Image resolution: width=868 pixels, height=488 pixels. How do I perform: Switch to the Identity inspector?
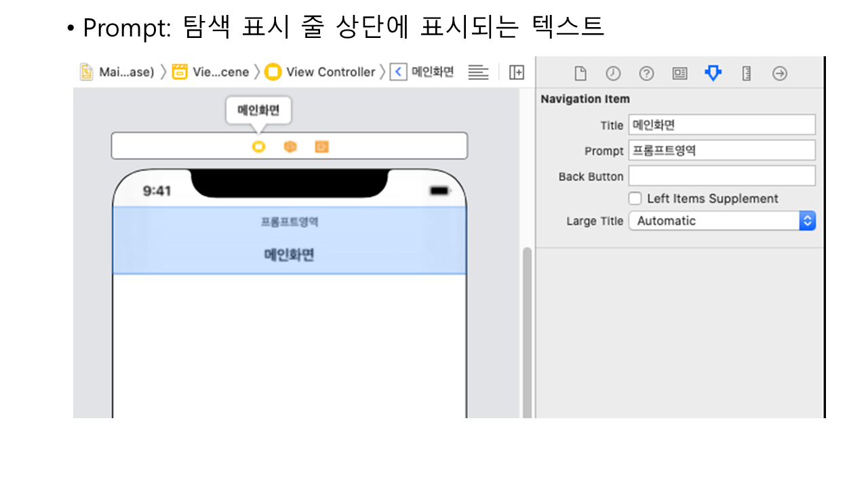click(679, 73)
